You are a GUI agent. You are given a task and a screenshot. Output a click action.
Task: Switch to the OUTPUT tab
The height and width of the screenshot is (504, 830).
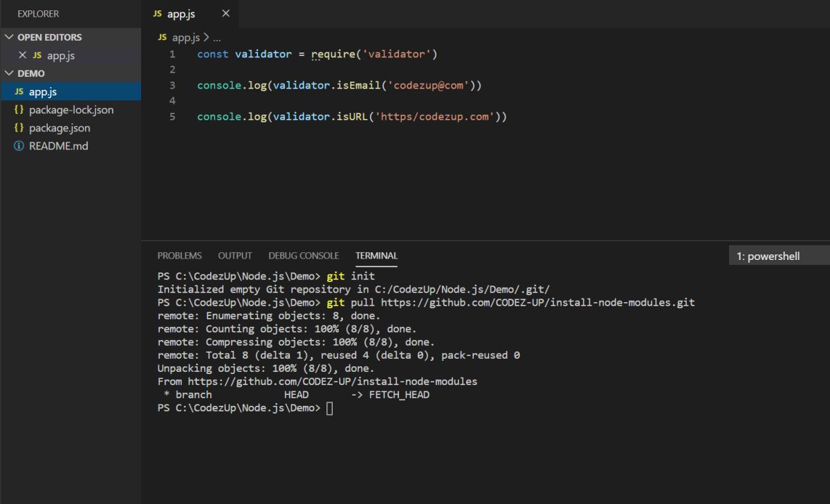point(234,255)
